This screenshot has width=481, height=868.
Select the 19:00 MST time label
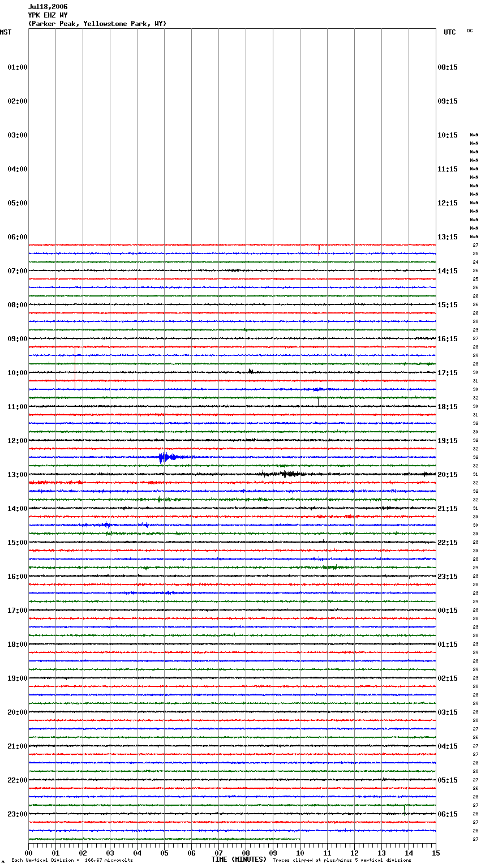point(18,678)
